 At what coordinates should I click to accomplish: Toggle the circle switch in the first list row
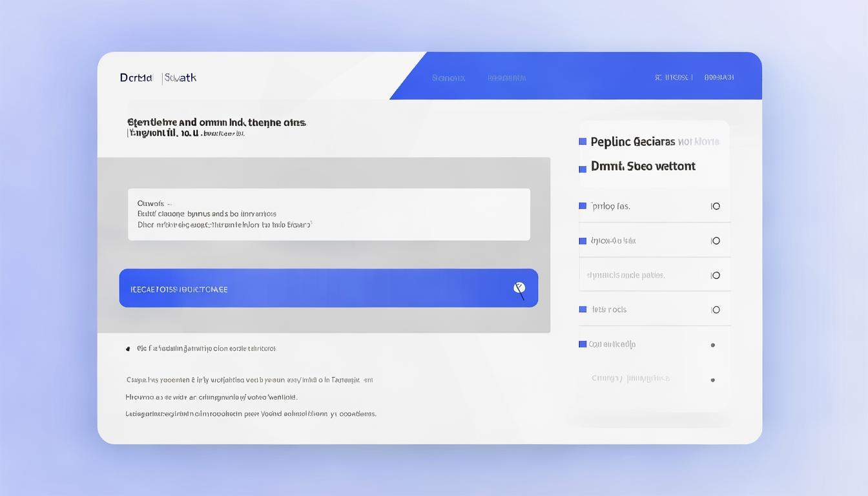[716, 207]
